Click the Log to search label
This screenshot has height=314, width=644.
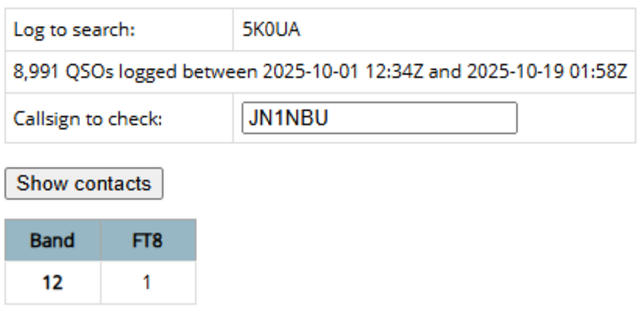pyautogui.click(x=74, y=30)
